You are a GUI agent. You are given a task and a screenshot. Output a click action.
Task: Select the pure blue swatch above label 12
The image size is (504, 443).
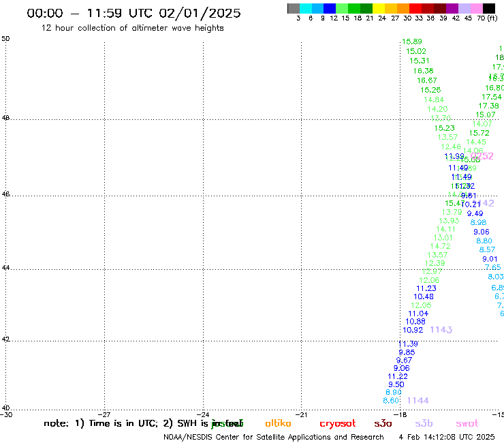click(330, 8)
